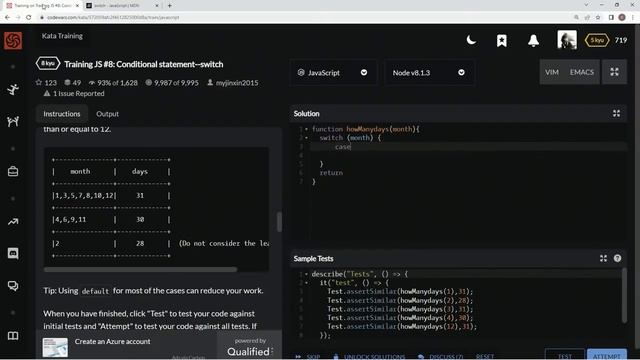The height and width of the screenshot is (360, 640).
Task: Open the user avatar profile menu
Action: pos(567,40)
